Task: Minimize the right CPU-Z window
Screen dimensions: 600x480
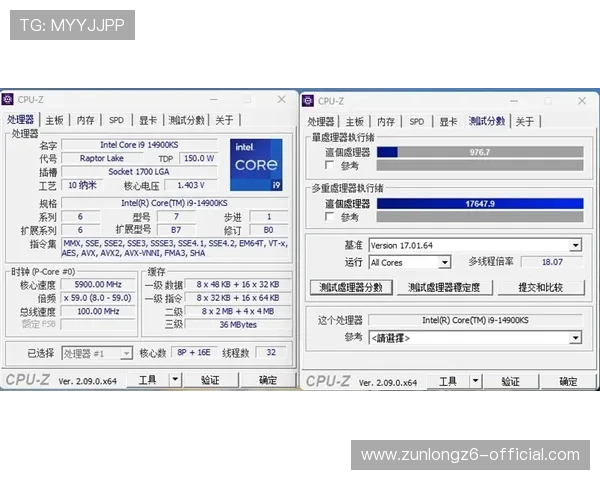Action: 514,101
